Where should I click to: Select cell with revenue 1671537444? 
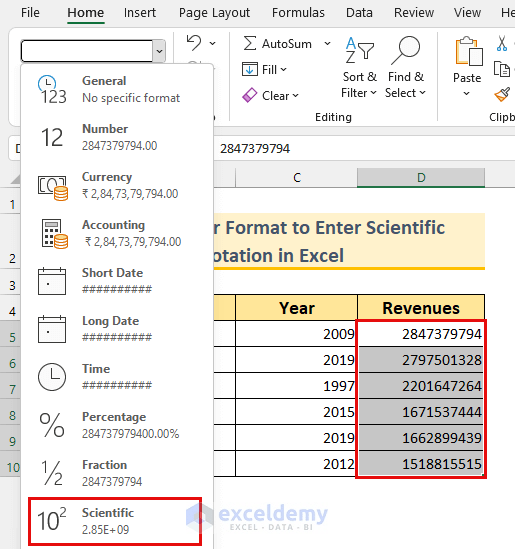421,411
